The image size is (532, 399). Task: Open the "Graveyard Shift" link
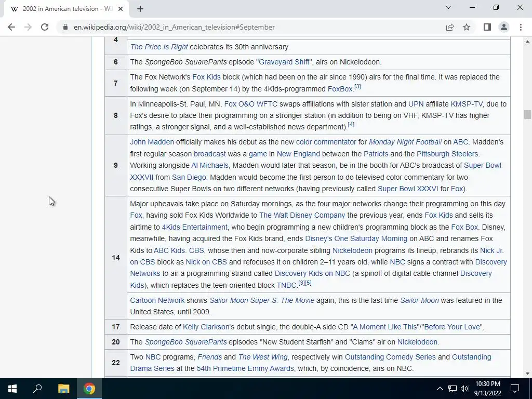tap(284, 62)
